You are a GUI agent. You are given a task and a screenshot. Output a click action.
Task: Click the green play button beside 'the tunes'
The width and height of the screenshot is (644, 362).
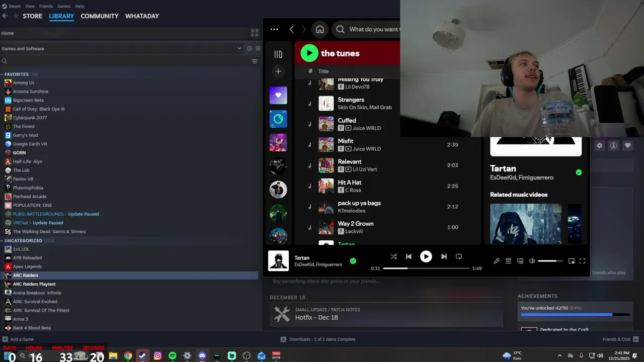(309, 53)
